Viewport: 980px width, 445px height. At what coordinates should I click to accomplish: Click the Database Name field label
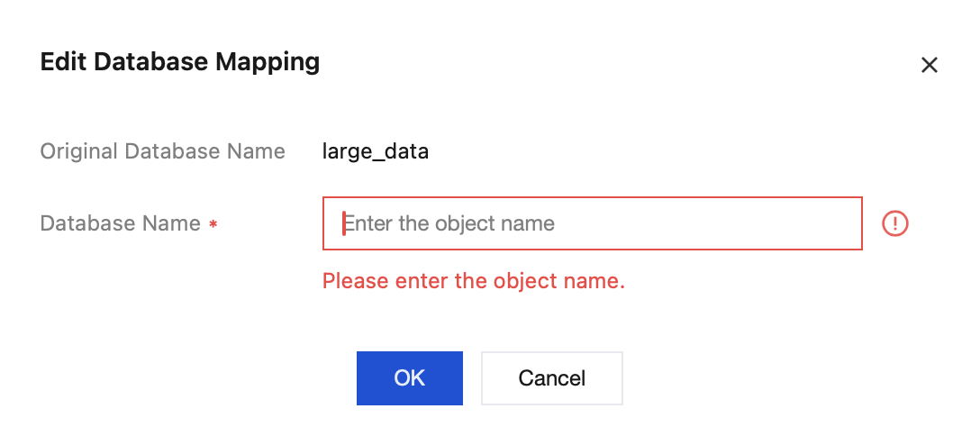coord(121,223)
